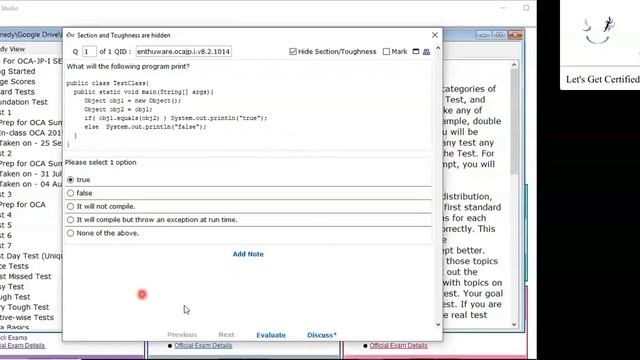Select 'Getting Started' in the left tree

coord(18,71)
